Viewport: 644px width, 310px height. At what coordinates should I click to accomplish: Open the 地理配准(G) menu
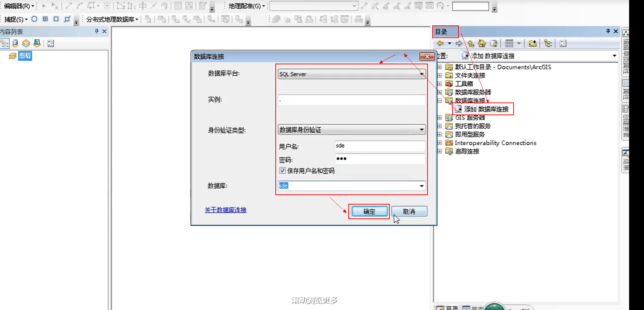(x=247, y=6)
